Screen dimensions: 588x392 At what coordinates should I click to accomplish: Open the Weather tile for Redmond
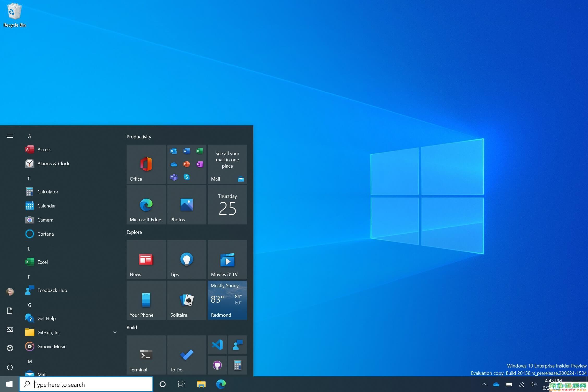coord(227,300)
